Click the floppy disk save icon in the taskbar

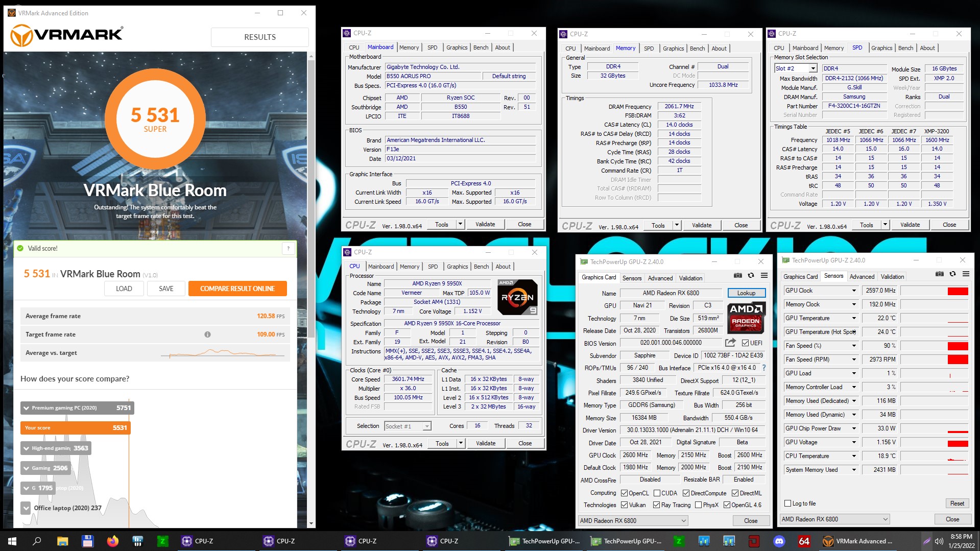pyautogui.click(x=87, y=541)
